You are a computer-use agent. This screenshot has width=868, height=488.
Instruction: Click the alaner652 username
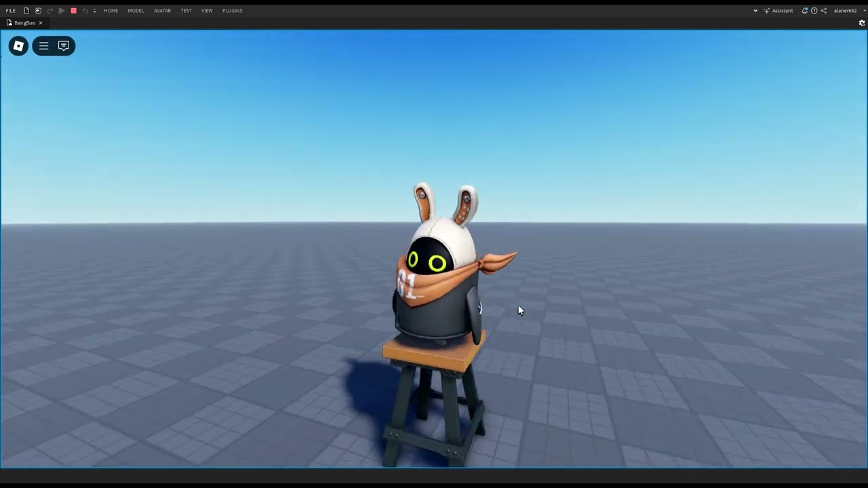(x=845, y=11)
